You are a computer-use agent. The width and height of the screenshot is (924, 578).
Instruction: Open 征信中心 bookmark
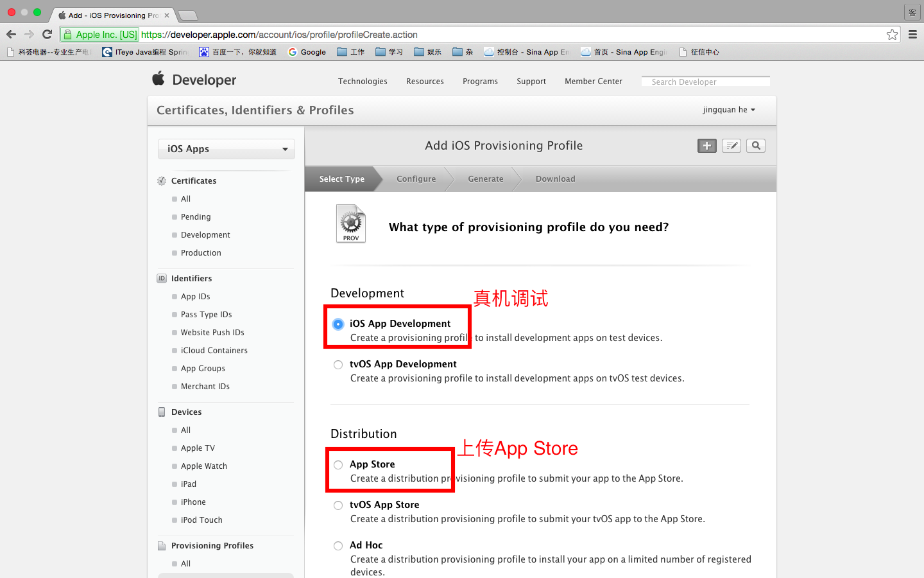(699, 52)
